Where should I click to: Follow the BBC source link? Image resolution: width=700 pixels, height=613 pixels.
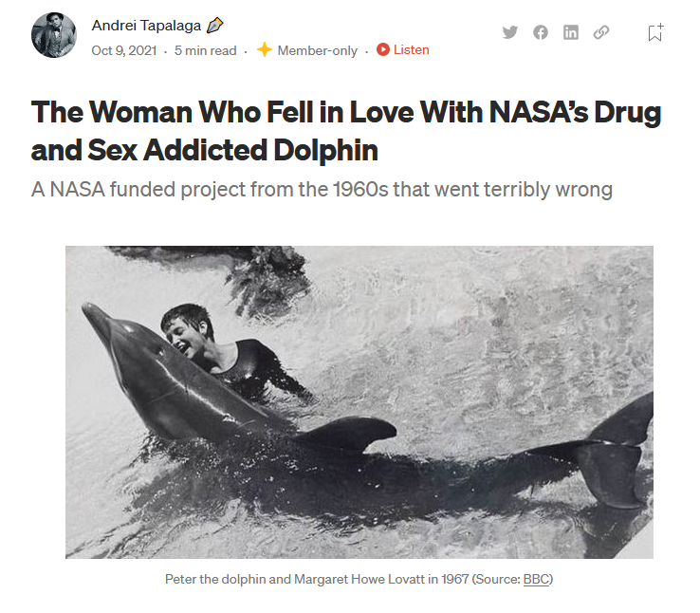536,579
